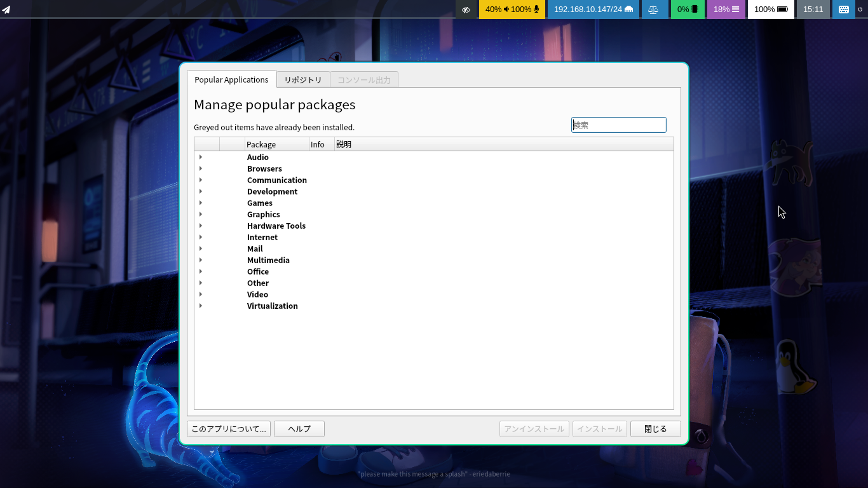
Task: Click the ethernet network port icon
Action: 629,10
